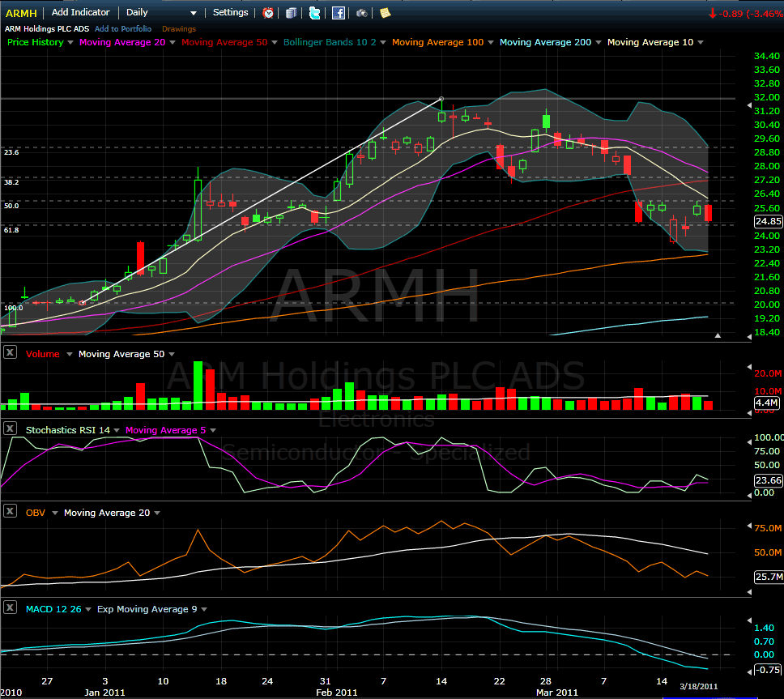Click the ARMH ticker symbol field

pos(22,13)
